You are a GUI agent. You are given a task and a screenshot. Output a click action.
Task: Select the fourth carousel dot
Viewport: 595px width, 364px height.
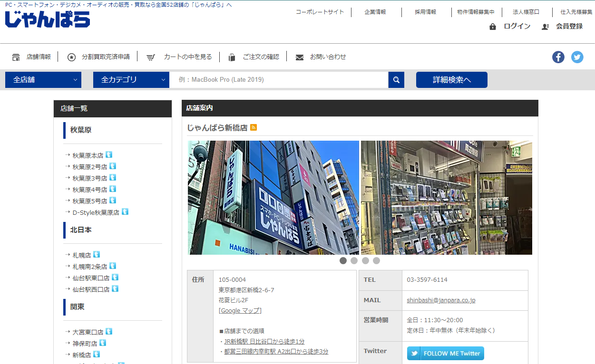[376, 260]
